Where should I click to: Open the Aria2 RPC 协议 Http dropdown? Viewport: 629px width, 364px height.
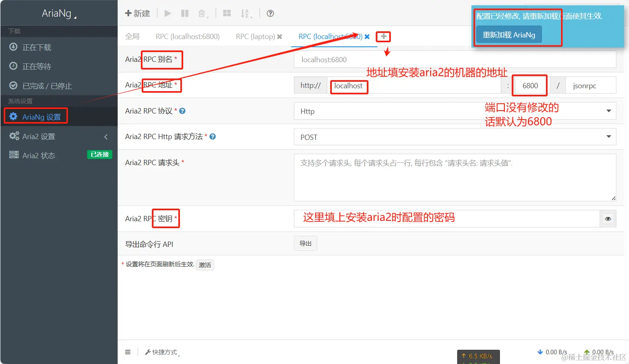pyautogui.click(x=455, y=111)
